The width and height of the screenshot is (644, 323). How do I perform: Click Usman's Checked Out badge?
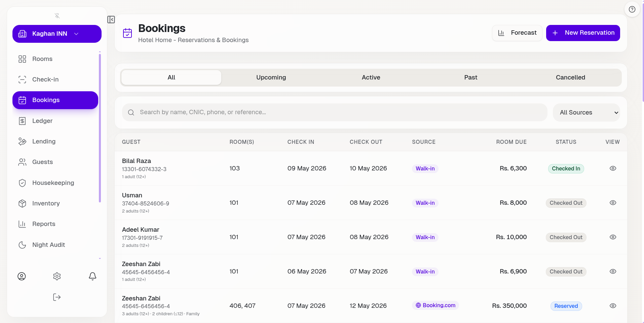[x=566, y=203]
